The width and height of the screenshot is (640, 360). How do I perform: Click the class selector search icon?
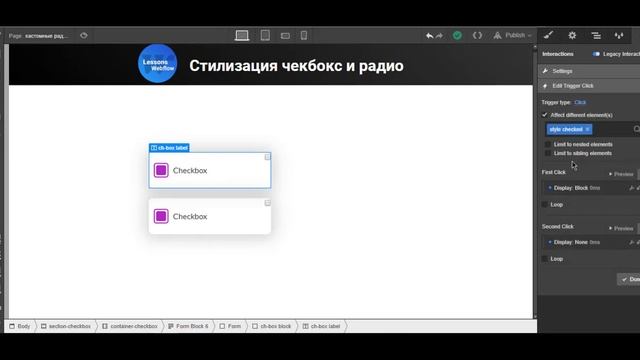point(636,129)
